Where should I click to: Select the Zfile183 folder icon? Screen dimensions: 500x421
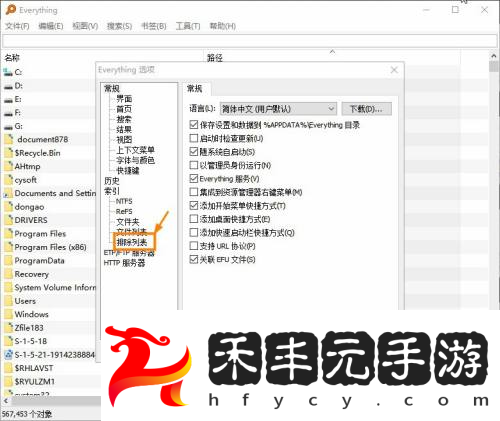(x=9, y=328)
